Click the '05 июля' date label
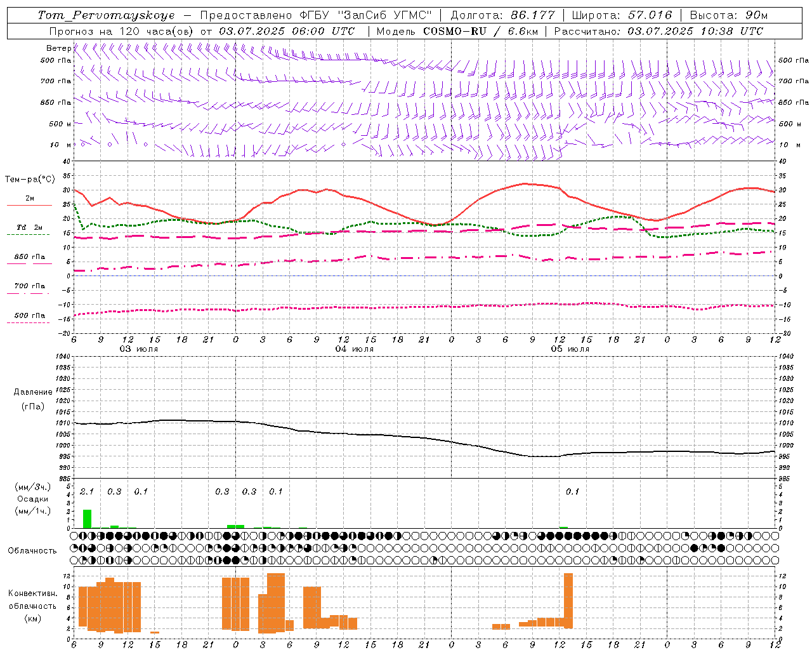Viewport: 812px width, 650px height. [570, 348]
